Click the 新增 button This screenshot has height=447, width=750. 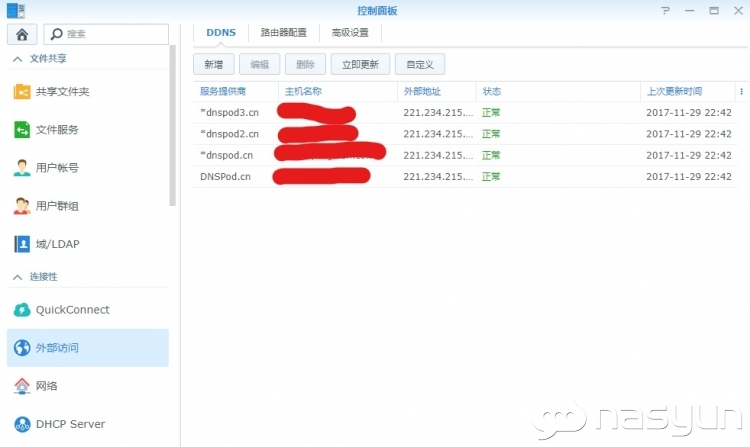click(213, 64)
